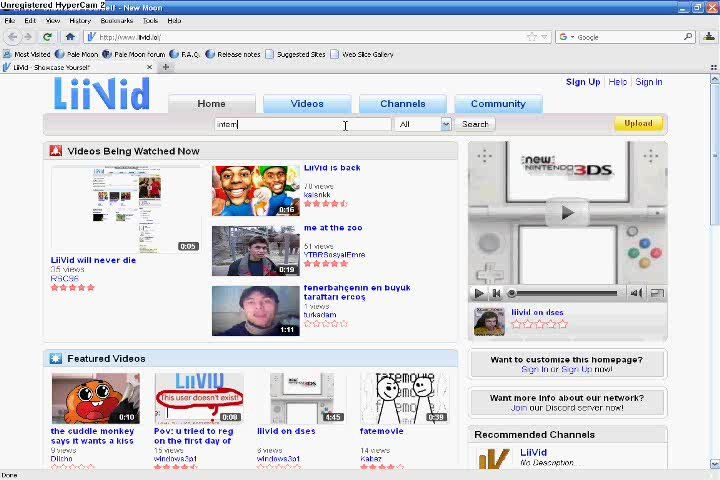Join the Discord server link
Screen dimensions: 720x480
(x=519, y=408)
